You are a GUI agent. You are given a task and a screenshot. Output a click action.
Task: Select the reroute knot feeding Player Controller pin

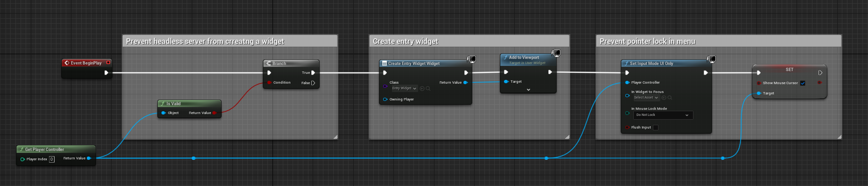tap(546, 158)
